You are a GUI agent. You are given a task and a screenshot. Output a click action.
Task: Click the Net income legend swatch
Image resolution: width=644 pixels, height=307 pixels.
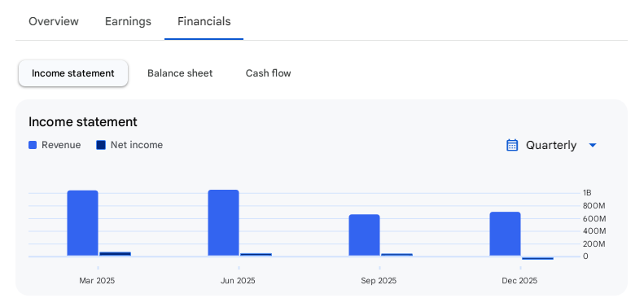(101, 145)
